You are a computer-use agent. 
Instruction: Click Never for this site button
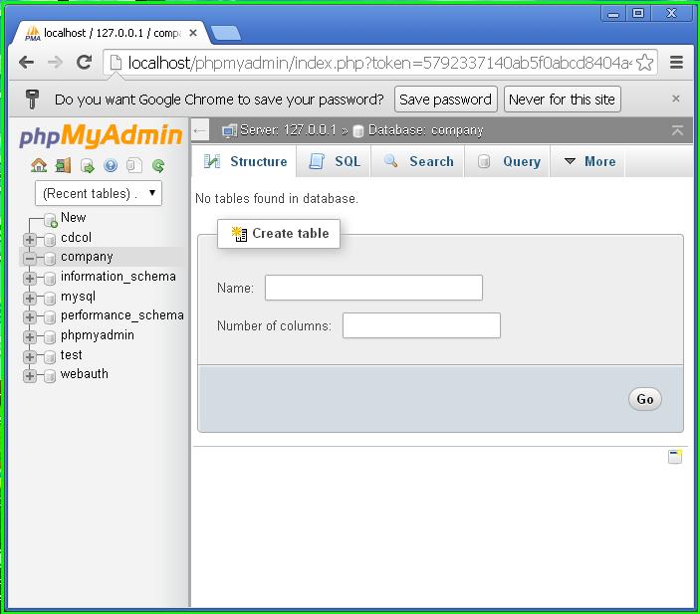pyautogui.click(x=562, y=100)
